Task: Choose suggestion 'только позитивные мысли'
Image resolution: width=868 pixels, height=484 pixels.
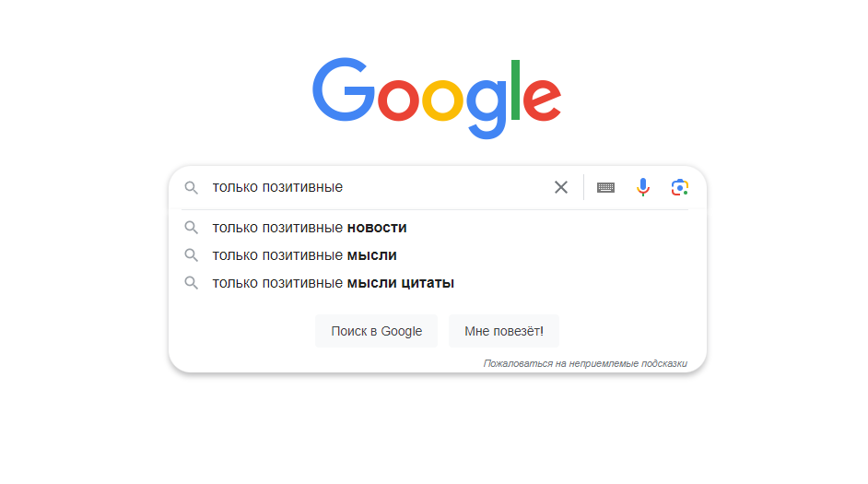Action: coord(304,255)
